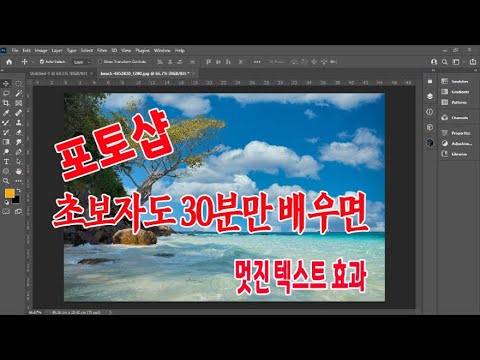Open the Adjustments panel
Screen dimensions: 480x360
pyautogui.click(x=457, y=144)
